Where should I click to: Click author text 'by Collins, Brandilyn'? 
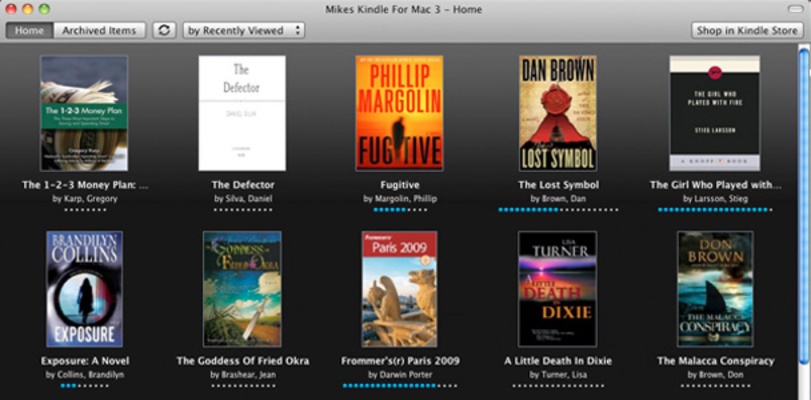(85, 375)
